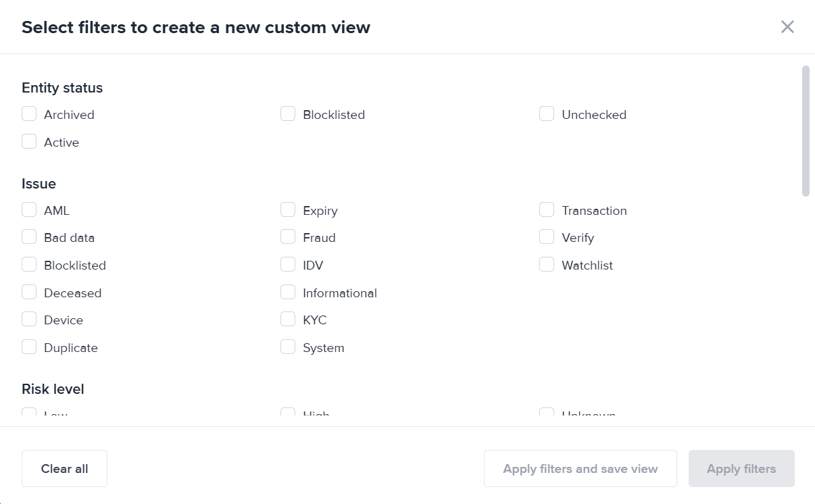Close the custom view filter dialog
This screenshot has height=504, width=815.
click(787, 27)
